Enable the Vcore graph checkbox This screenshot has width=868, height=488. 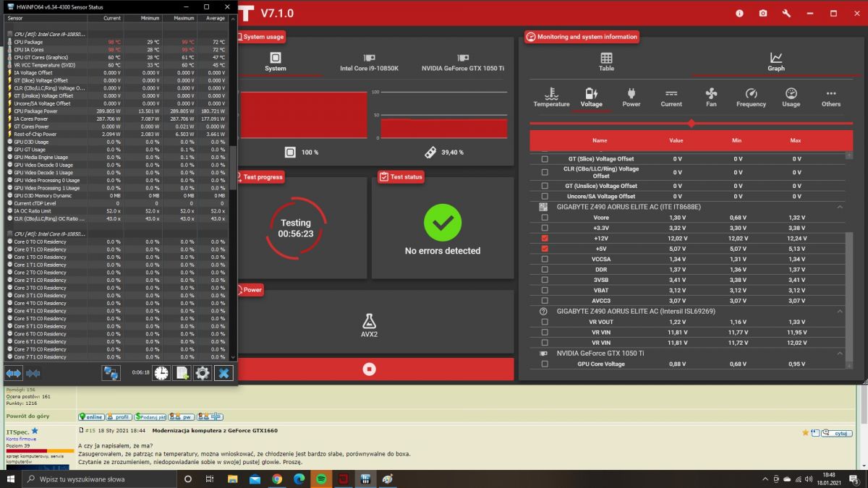(545, 218)
